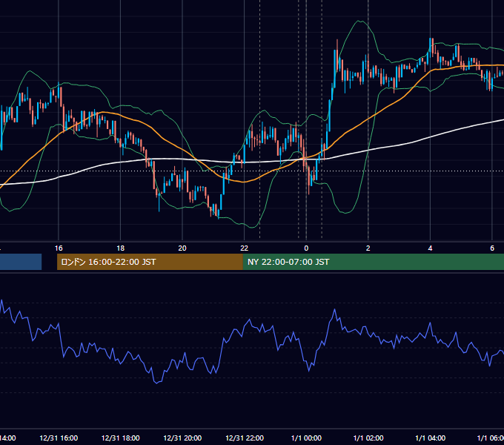The image size is (504, 445).
Task: Click the 12/31 22:00 time label
Action: tap(245, 438)
